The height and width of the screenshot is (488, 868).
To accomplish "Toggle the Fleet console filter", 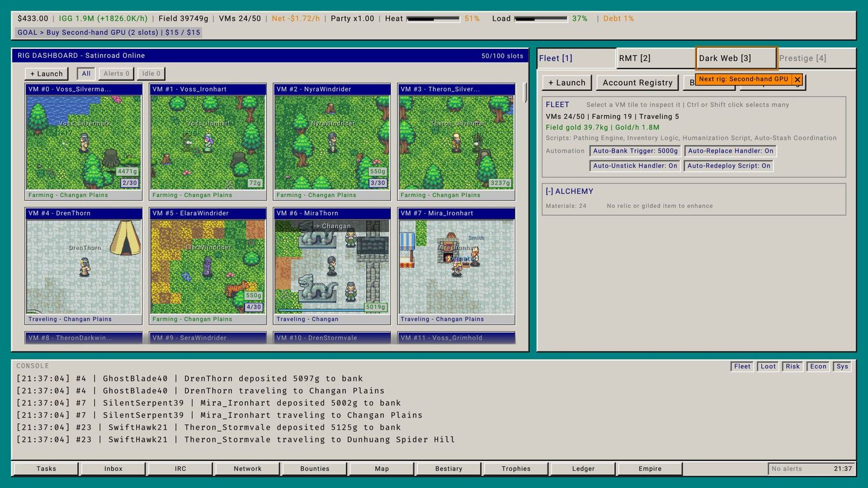I will click(742, 366).
